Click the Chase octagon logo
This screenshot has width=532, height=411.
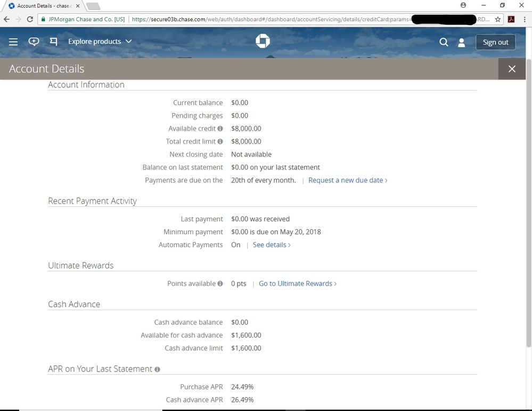[263, 41]
